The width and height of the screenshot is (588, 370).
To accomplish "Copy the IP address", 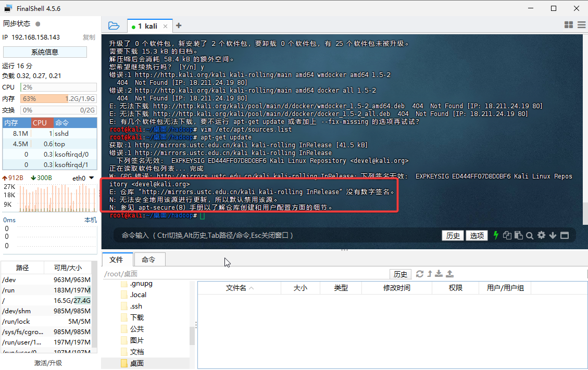I will pyautogui.click(x=89, y=37).
